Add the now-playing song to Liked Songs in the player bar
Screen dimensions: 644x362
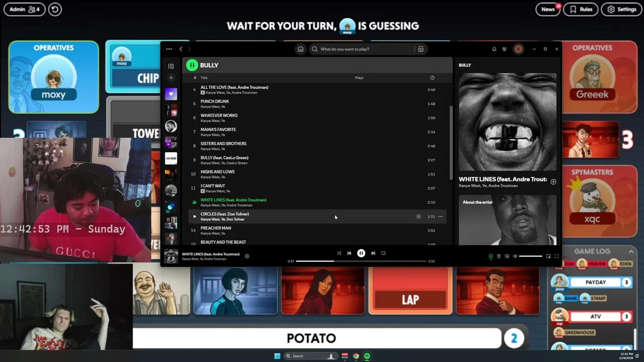(x=247, y=256)
